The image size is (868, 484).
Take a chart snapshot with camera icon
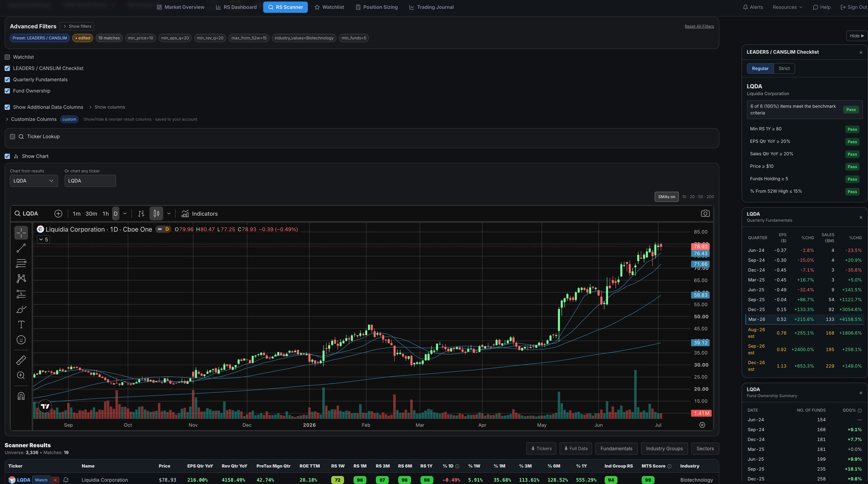coord(705,214)
